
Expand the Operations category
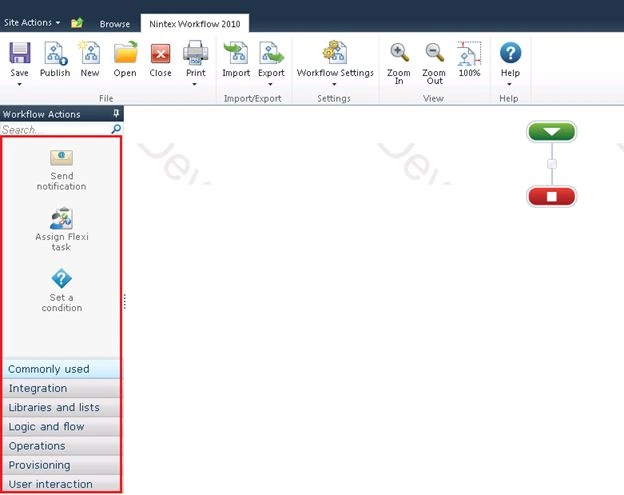[x=61, y=446]
